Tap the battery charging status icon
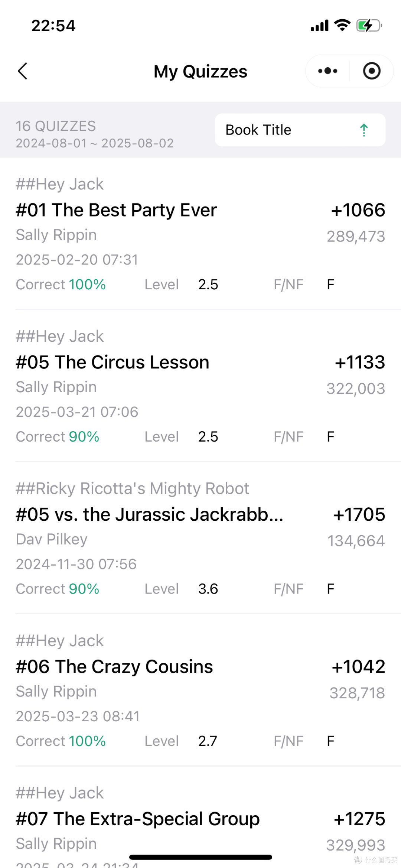The width and height of the screenshot is (401, 868). [369, 26]
